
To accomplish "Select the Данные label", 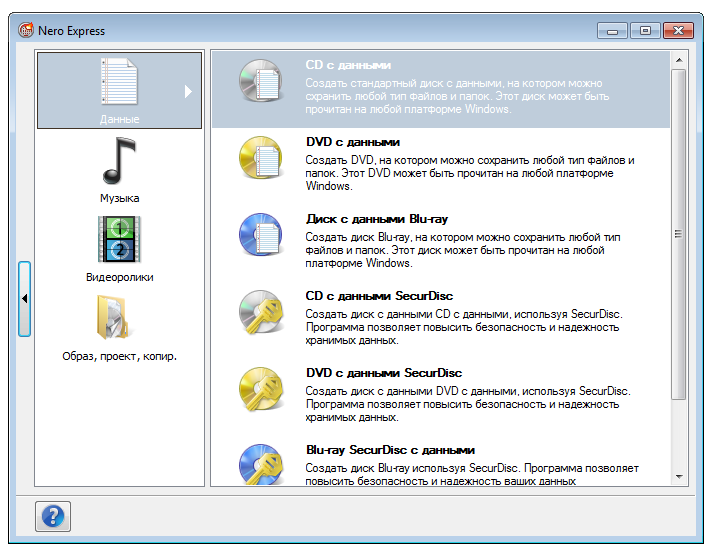I will pos(120,119).
